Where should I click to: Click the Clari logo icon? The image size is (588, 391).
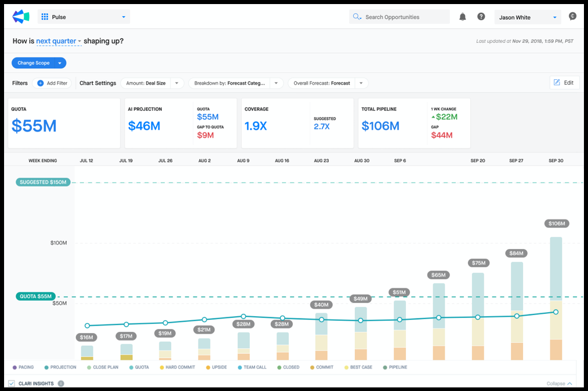click(x=21, y=16)
